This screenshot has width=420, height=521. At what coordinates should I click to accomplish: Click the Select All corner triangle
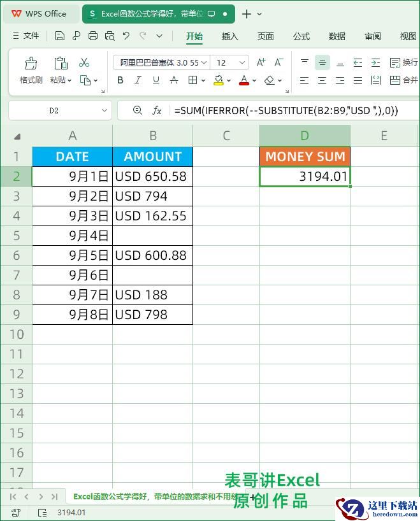(x=17, y=136)
